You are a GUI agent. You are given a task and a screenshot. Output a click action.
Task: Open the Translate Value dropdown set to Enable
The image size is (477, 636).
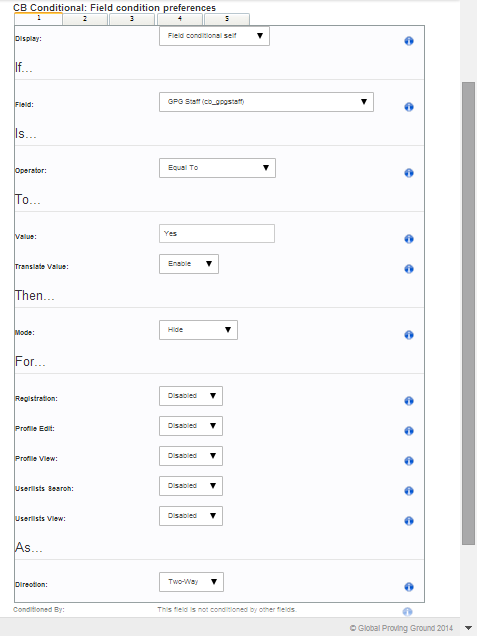[189, 264]
